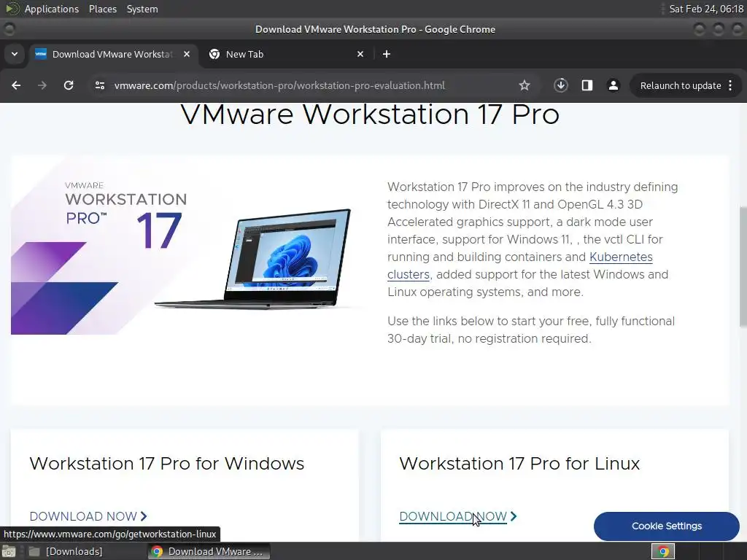The width and height of the screenshot is (747, 560).
Task: Download Workstation 17 Pro for Windows
Action: [88, 516]
